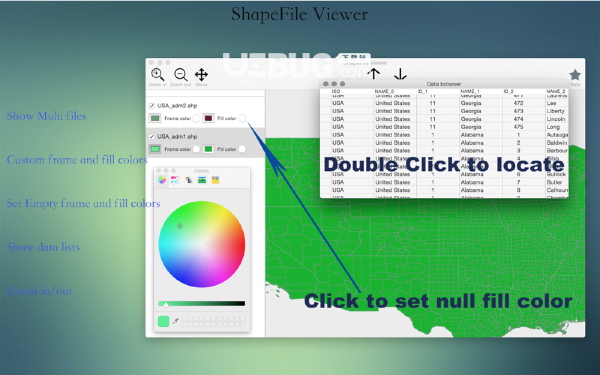Click the ID_2 column header
Viewport: 600px width, 375px height.
click(x=509, y=91)
